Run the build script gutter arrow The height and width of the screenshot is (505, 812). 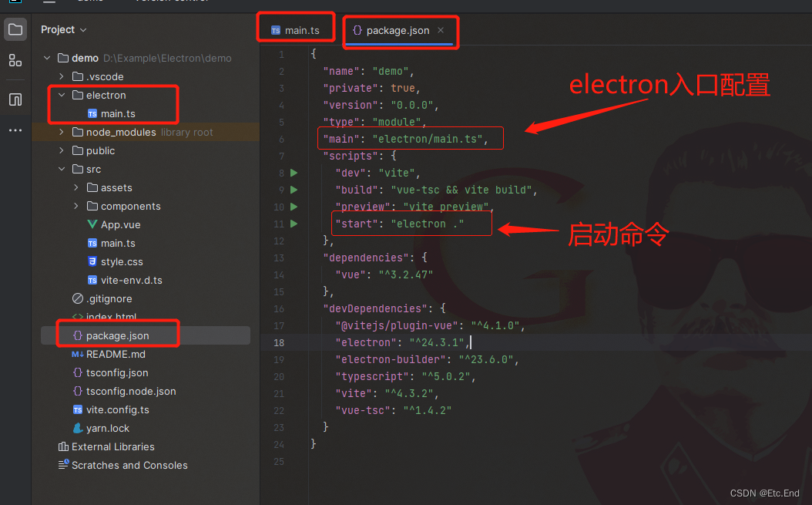tap(294, 190)
